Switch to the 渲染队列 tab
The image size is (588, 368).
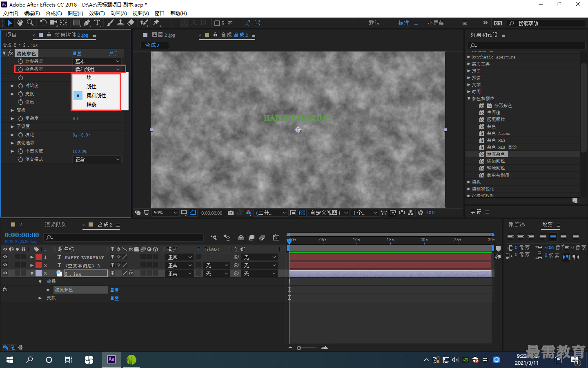pyautogui.click(x=56, y=224)
